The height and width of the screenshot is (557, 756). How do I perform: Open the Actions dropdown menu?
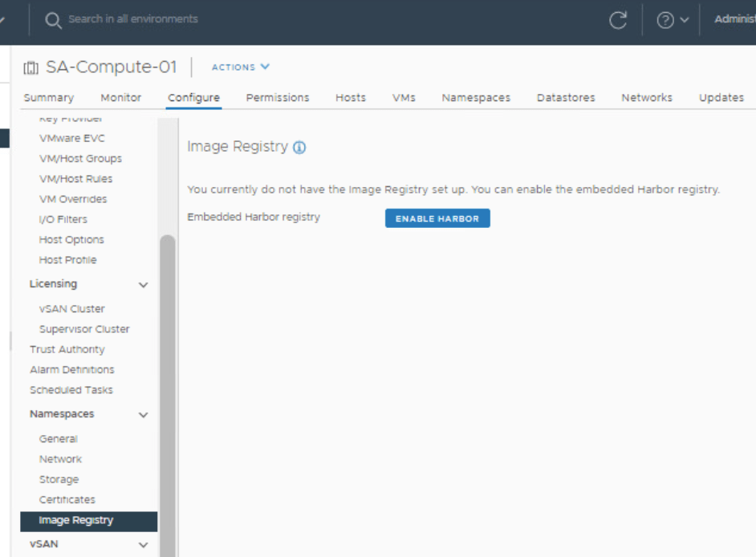click(x=241, y=67)
